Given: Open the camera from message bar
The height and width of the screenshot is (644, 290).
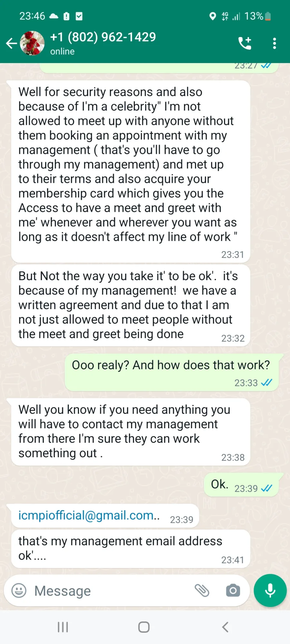Looking at the screenshot, I should pyautogui.click(x=233, y=591).
